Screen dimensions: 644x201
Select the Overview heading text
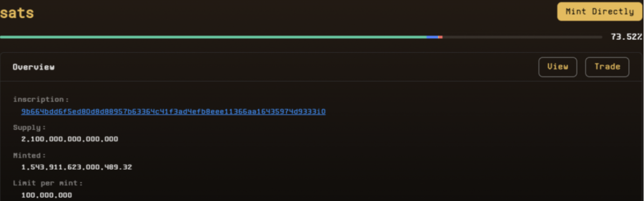click(x=33, y=67)
